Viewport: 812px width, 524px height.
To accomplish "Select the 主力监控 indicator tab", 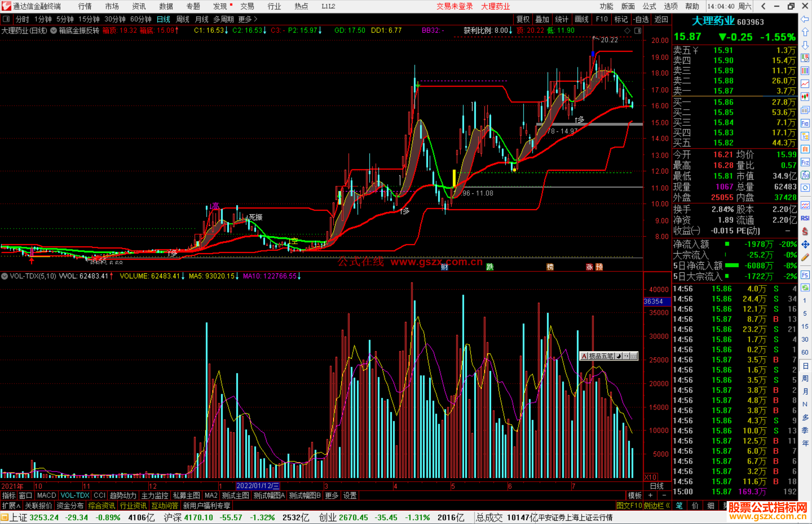I will pyautogui.click(x=155, y=495).
